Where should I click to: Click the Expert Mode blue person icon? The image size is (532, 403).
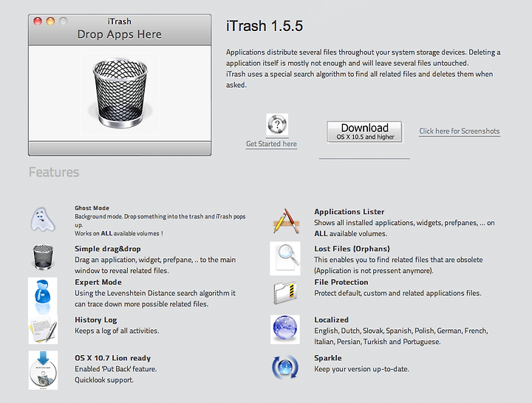(x=43, y=296)
